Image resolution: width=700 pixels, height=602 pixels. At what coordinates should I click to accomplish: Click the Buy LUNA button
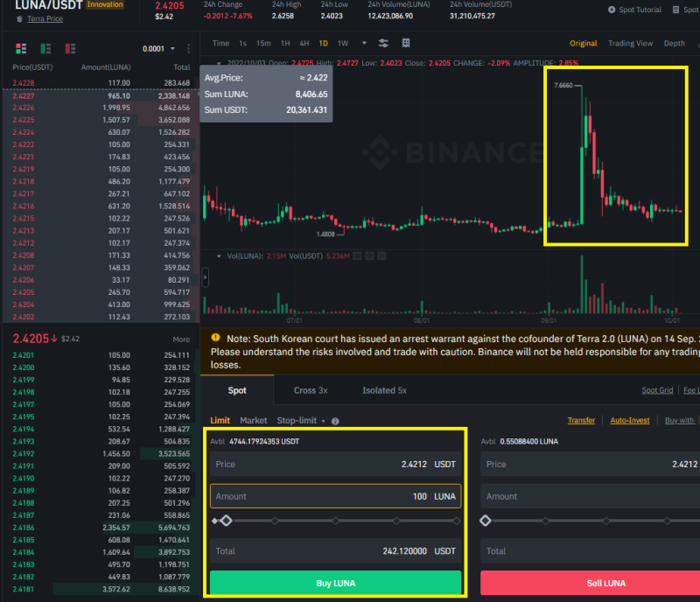[335, 583]
